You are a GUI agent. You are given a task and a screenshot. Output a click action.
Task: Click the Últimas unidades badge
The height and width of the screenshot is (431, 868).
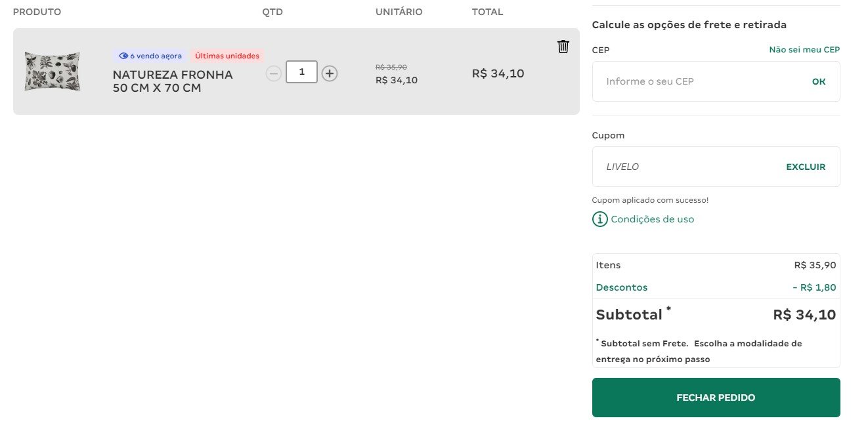[x=227, y=56]
